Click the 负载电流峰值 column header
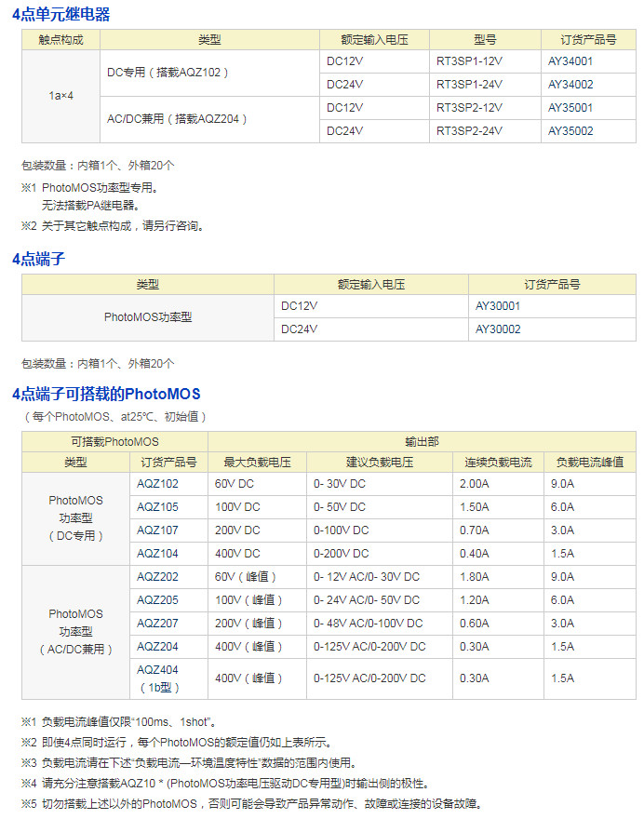The image size is (644, 819). pos(590,463)
